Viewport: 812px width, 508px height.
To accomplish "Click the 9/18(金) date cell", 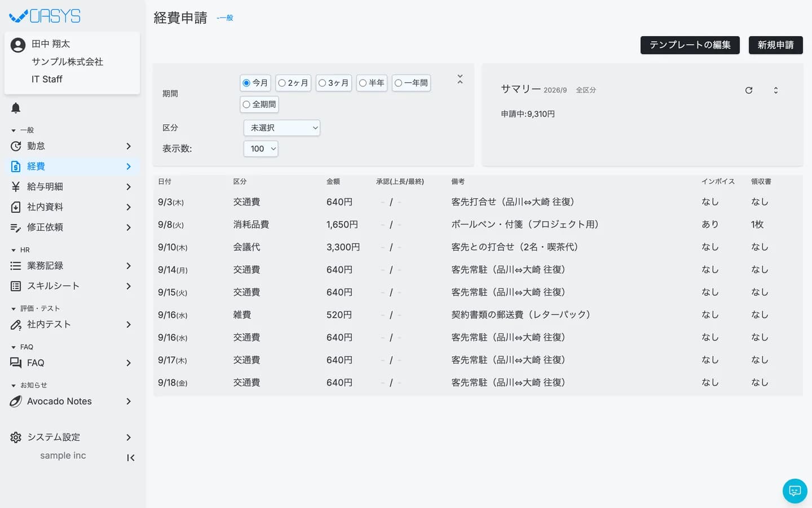I will (x=173, y=383).
